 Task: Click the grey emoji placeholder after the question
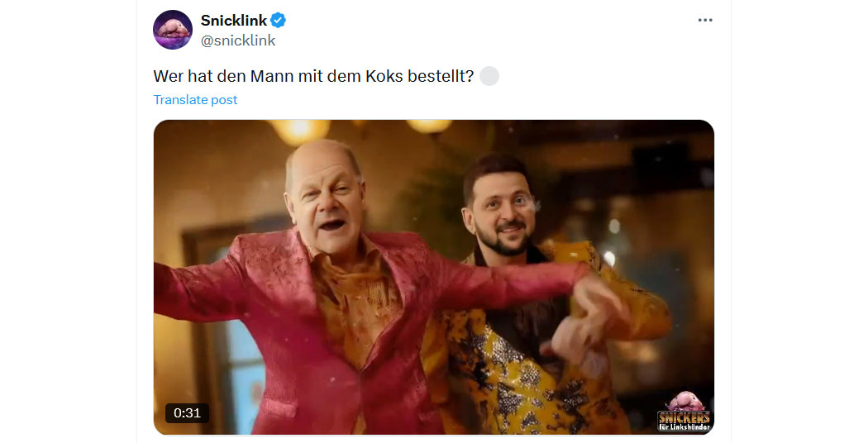[x=489, y=76]
